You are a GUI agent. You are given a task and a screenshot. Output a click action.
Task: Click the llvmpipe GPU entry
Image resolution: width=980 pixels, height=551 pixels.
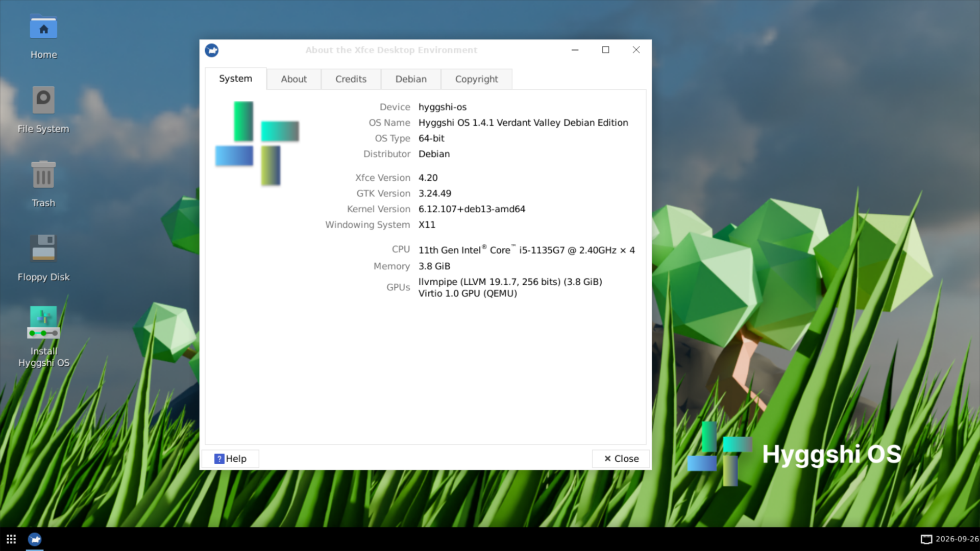tap(510, 282)
